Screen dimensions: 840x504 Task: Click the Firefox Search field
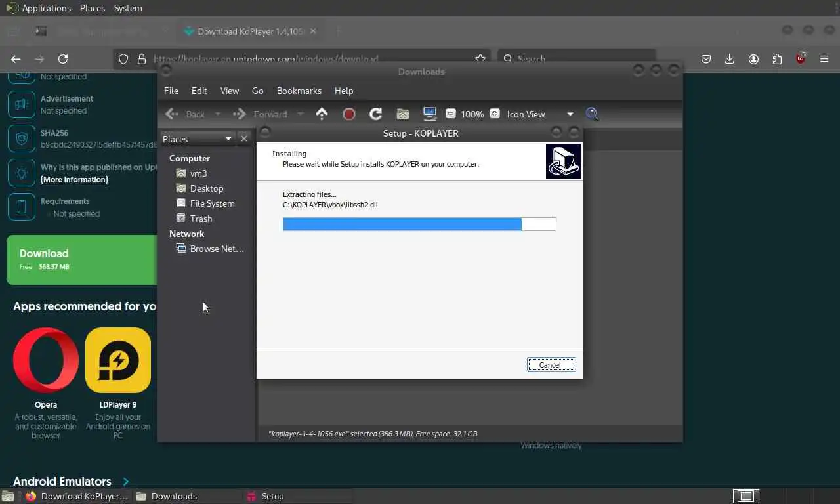pyautogui.click(x=576, y=59)
